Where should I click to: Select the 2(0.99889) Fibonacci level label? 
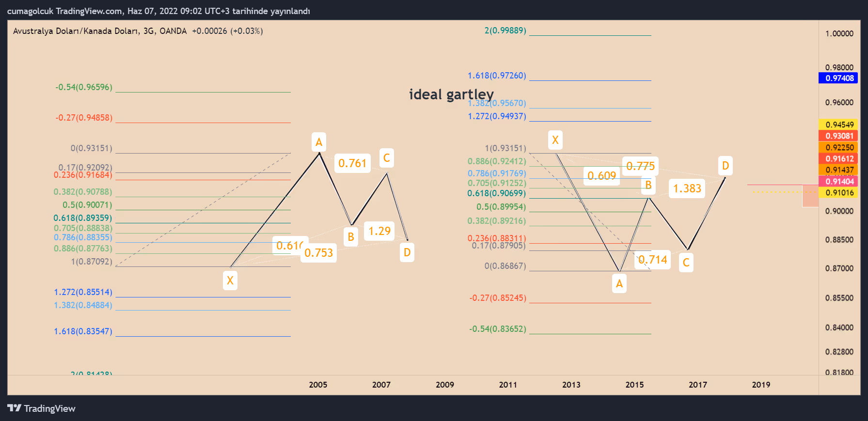click(505, 31)
